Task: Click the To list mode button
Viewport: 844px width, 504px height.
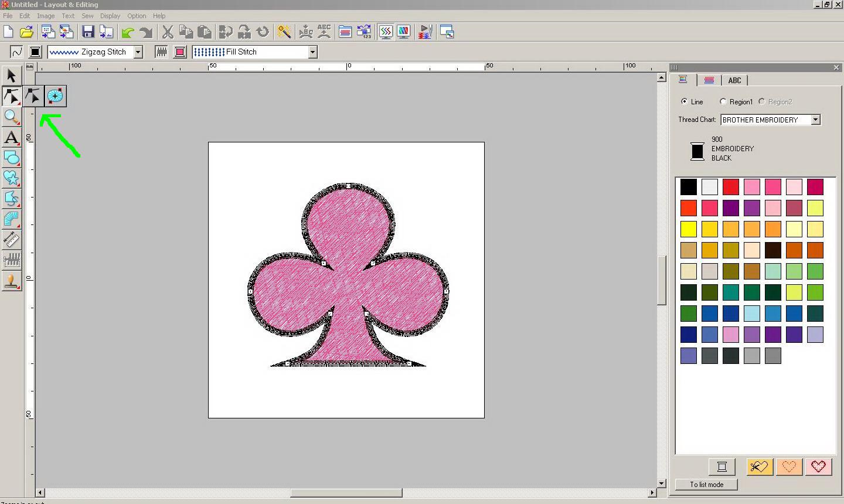Action: 706,485
